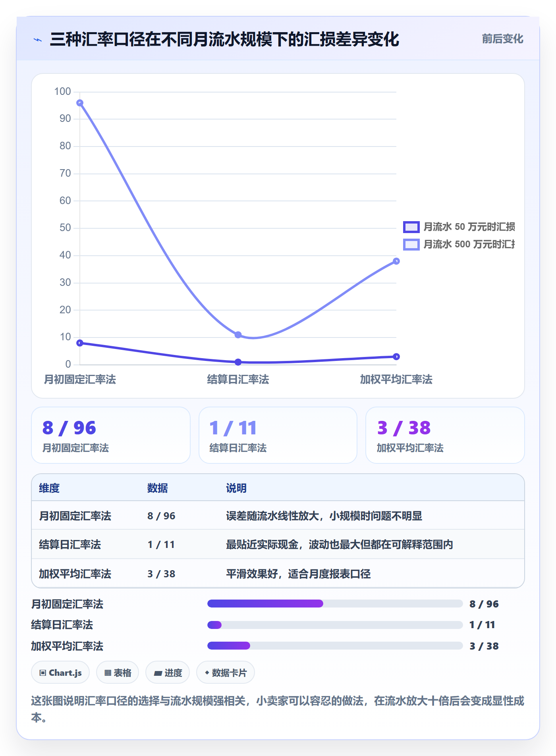Viewport: 556px width, 756px height.
Task: Select the data point at value 96
Action: [x=80, y=103]
